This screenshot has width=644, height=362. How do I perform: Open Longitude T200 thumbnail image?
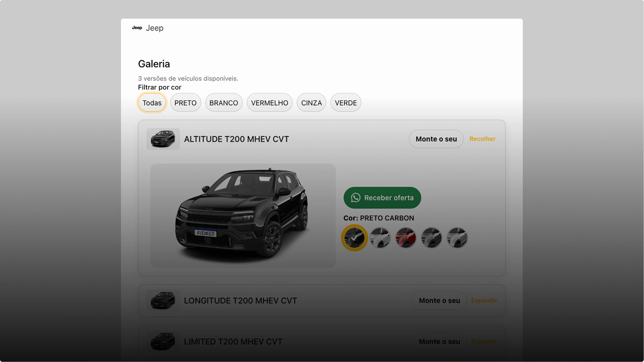coord(163,300)
